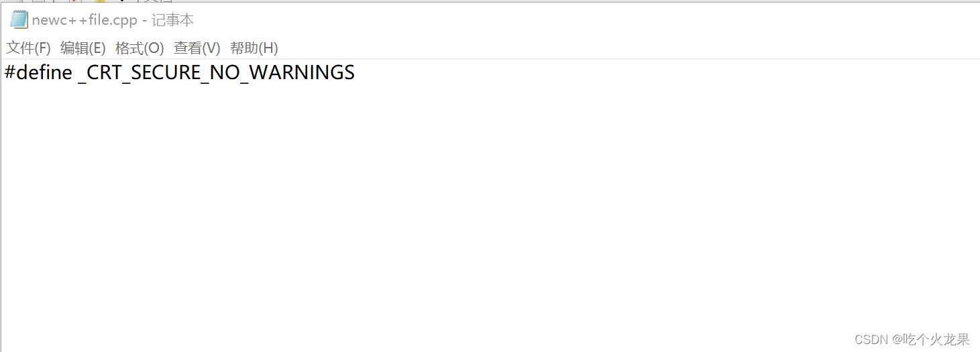This screenshot has width=980, height=352.
Task: Click the 记事本 text in title bar
Action: 172,20
